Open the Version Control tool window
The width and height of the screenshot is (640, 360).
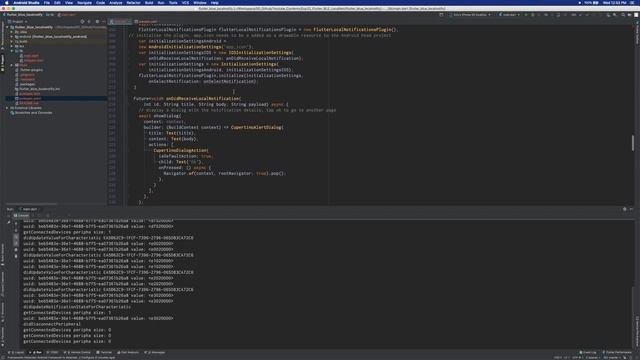coord(78,352)
